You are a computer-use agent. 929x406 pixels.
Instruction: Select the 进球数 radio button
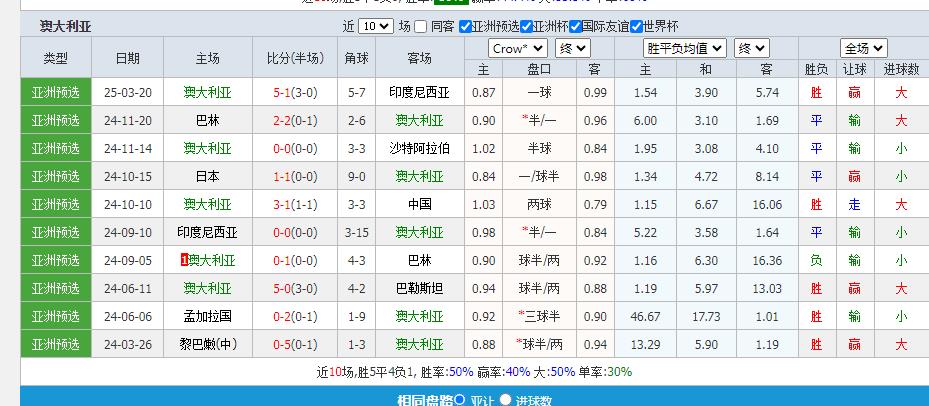[x=506, y=400]
